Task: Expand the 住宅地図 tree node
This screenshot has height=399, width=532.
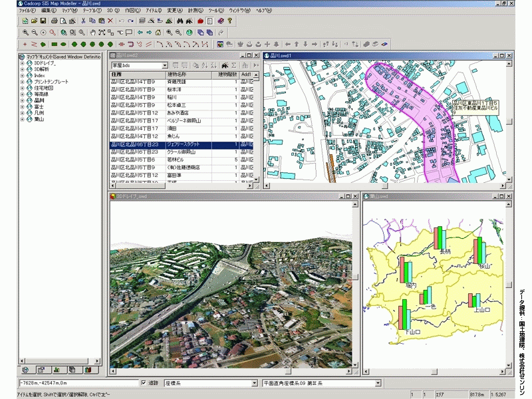Action: (x=22, y=88)
